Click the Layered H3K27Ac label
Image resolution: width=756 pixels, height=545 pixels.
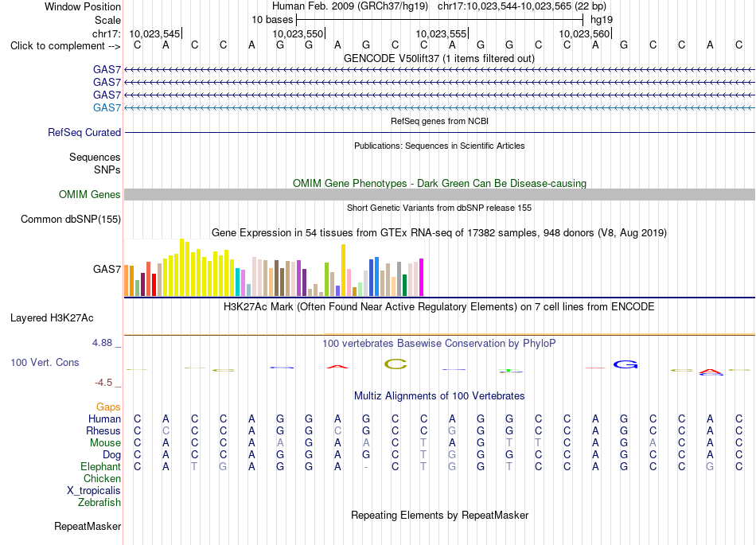pyautogui.click(x=52, y=318)
